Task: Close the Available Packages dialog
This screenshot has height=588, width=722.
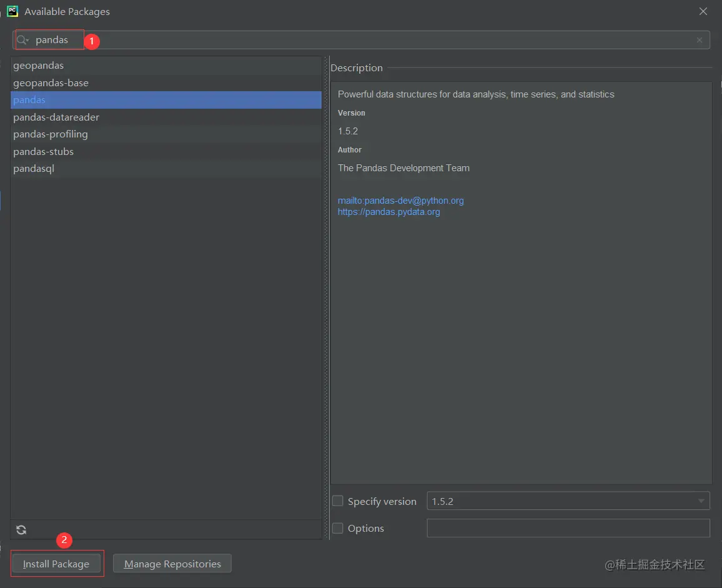Action: point(703,11)
